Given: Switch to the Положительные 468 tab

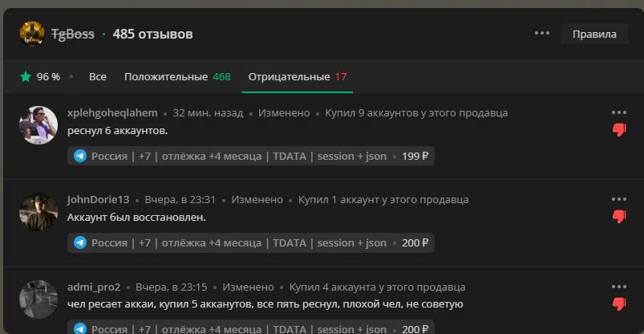Looking at the screenshot, I should (x=177, y=77).
